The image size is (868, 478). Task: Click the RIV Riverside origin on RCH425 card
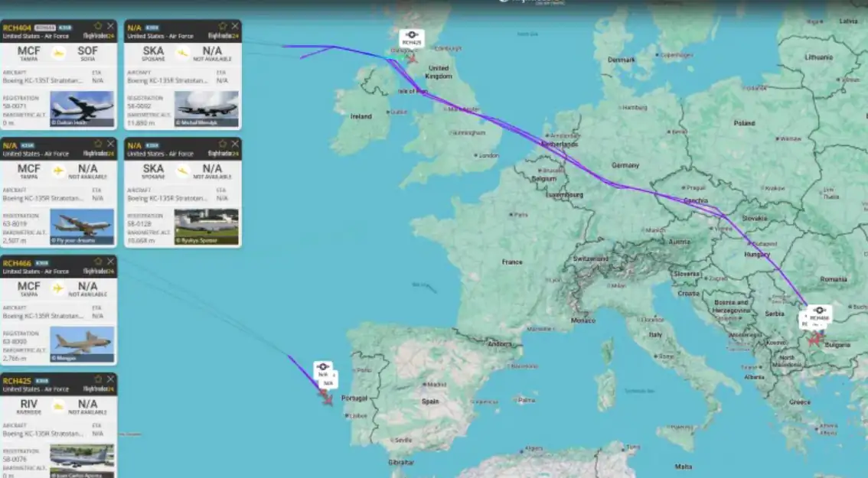coord(29,406)
